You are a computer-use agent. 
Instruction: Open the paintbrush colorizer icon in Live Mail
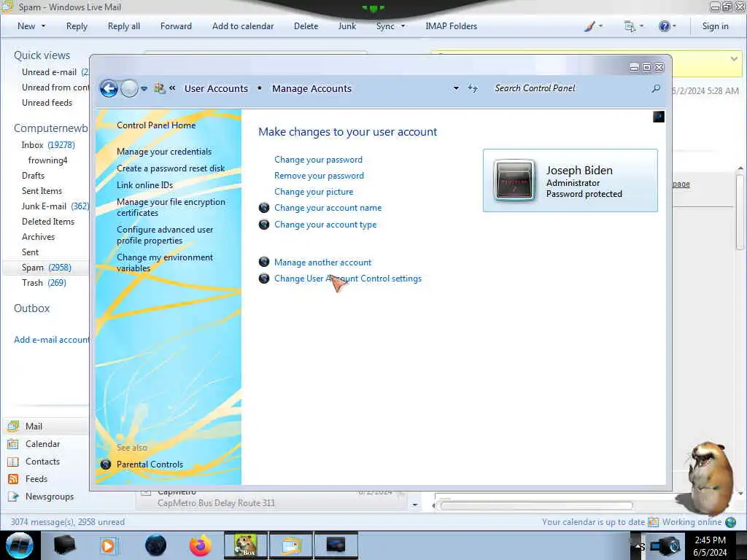[589, 26]
